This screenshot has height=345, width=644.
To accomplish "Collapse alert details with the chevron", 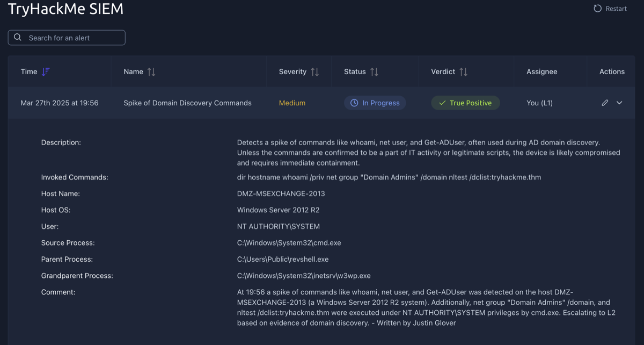I will (x=619, y=102).
